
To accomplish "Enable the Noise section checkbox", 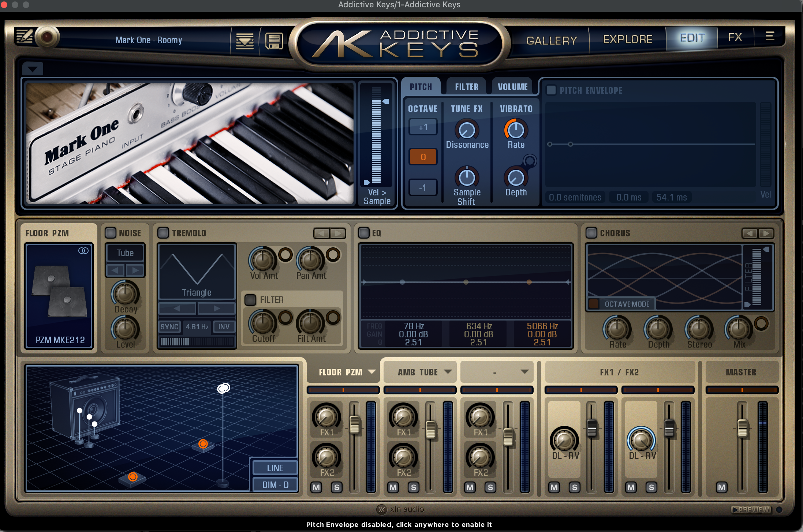I will pos(111,233).
